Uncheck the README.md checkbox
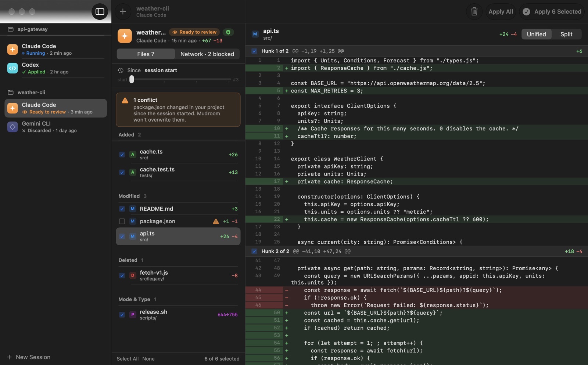 coord(122,209)
